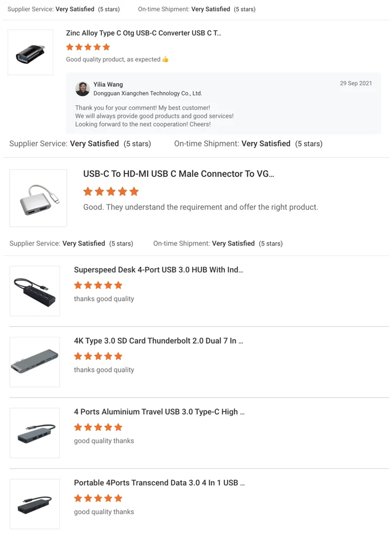Go to Superspeed Desk 4-Port USB 3.0 HUB listing
The width and height of the screenshot is (392, 533).
point(158,270)
